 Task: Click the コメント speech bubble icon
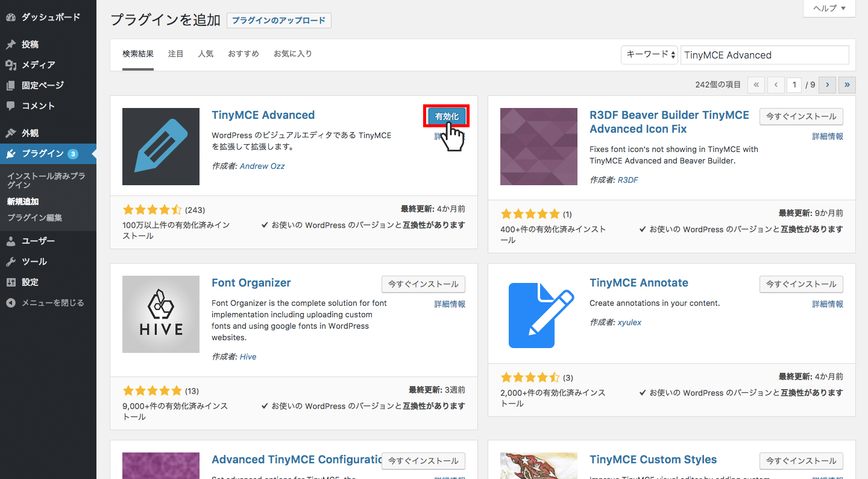point(11,106)
